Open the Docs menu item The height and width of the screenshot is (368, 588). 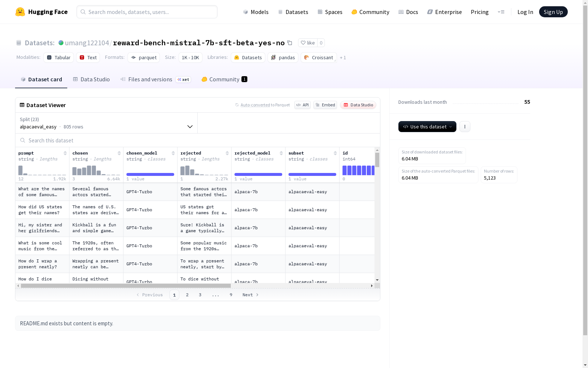click(408, 12)
